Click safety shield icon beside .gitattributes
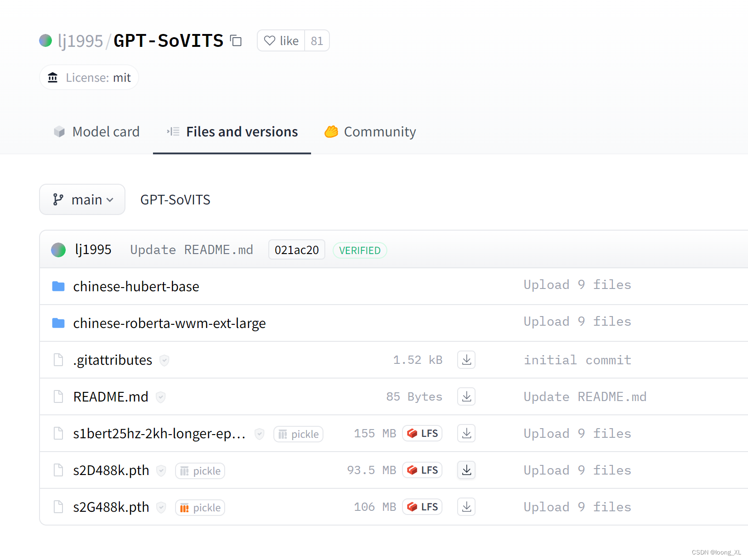 (x=164, y=360)
